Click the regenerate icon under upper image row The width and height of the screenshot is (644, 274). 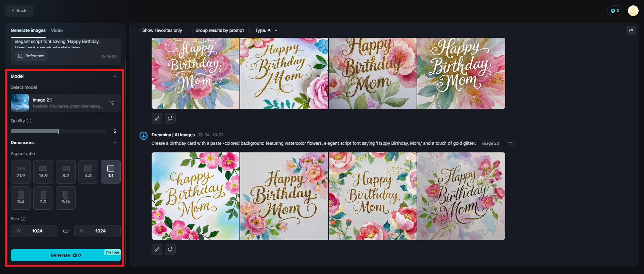point(170,118)
